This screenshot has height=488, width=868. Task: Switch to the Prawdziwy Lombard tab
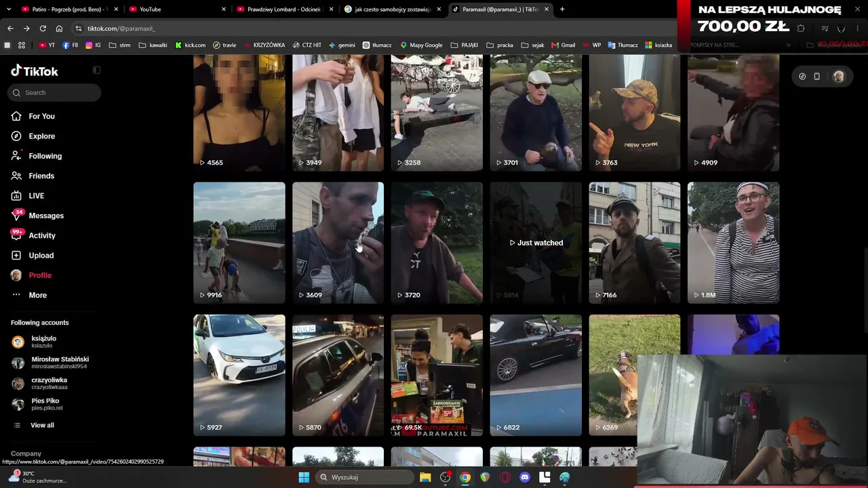click(285, 9)
